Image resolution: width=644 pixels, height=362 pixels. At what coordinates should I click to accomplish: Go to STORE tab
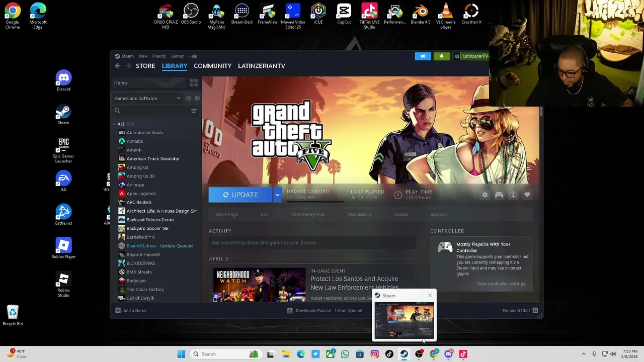pyautogui.click(x=145, y=66)
